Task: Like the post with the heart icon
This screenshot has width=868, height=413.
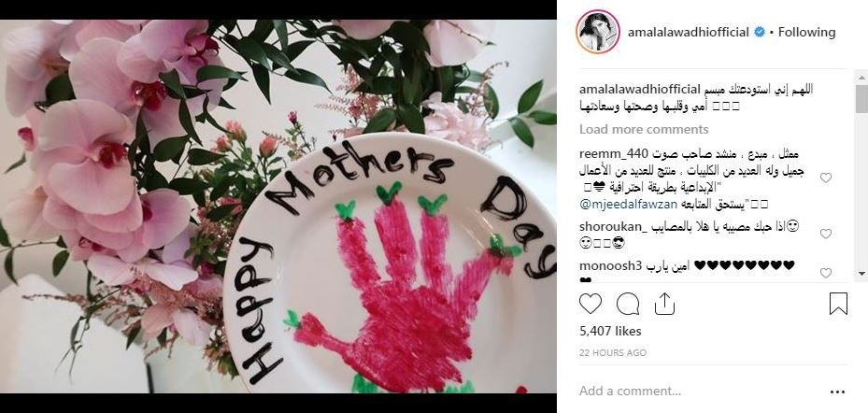Action: pyautogui.click(x=591, y=304)
